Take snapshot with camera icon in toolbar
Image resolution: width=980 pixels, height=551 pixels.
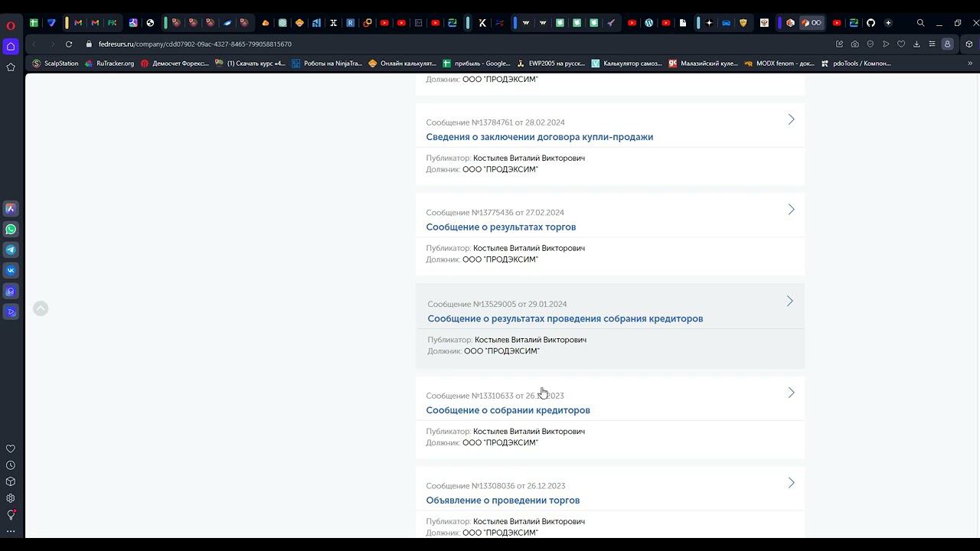(854, 44)
